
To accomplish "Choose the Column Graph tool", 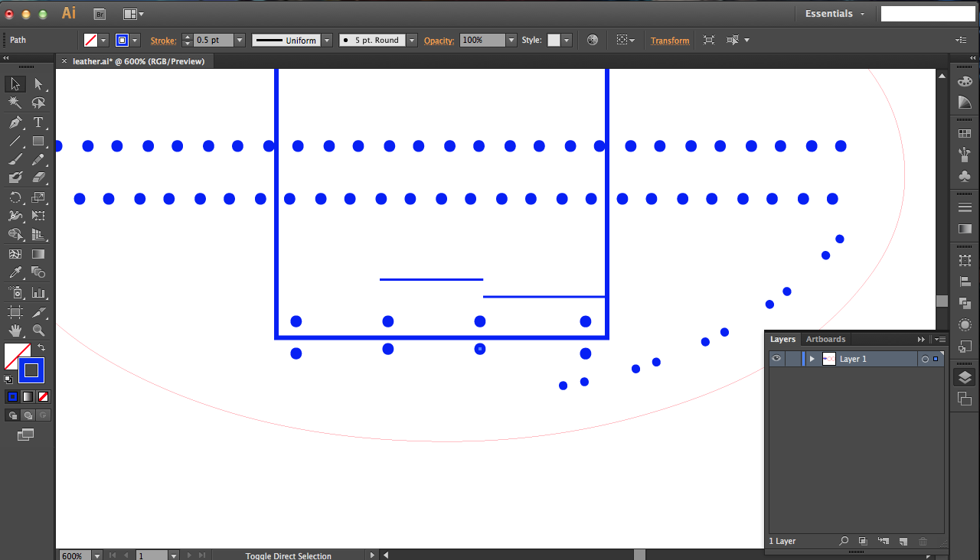I will tap(38, 292).
